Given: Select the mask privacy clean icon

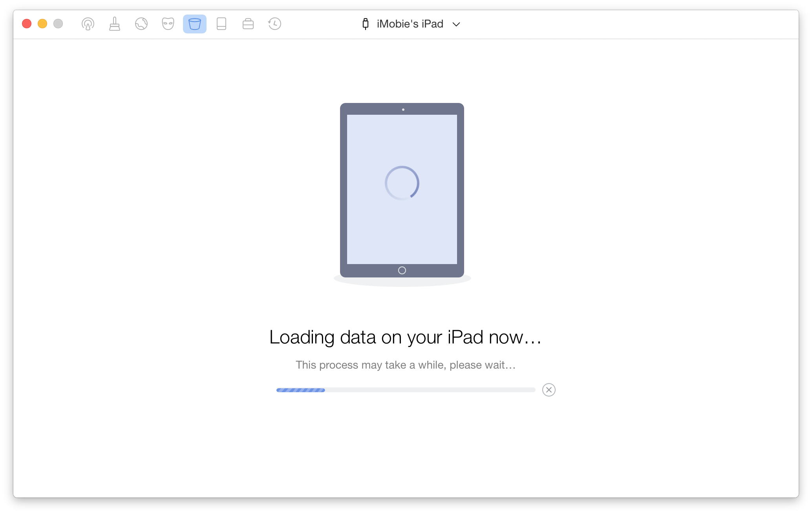Looking at the screenshot, I should 168,24.
